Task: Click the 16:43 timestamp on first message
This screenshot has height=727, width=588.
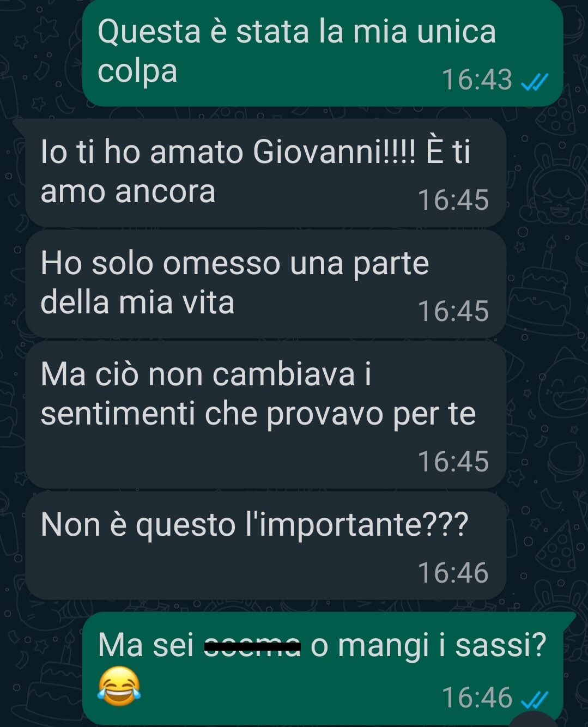Action: coord(476,80)
